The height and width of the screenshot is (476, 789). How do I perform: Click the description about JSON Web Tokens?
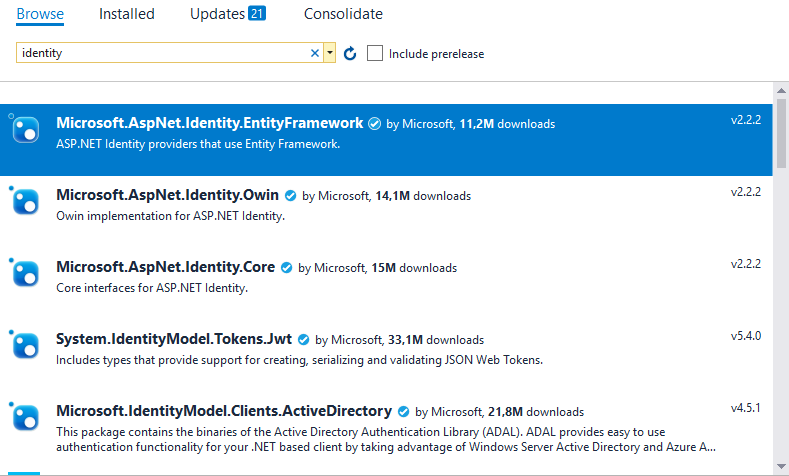(299, 360)
